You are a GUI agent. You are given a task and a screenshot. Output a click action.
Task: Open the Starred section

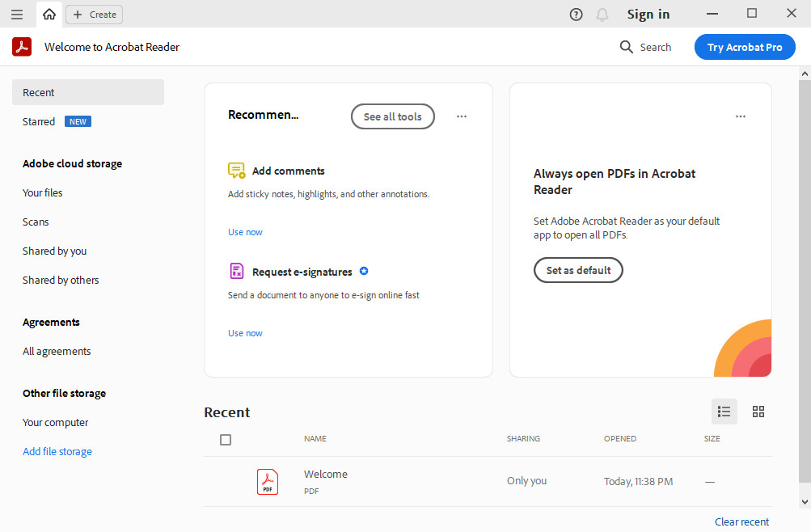tap(39, 121)
